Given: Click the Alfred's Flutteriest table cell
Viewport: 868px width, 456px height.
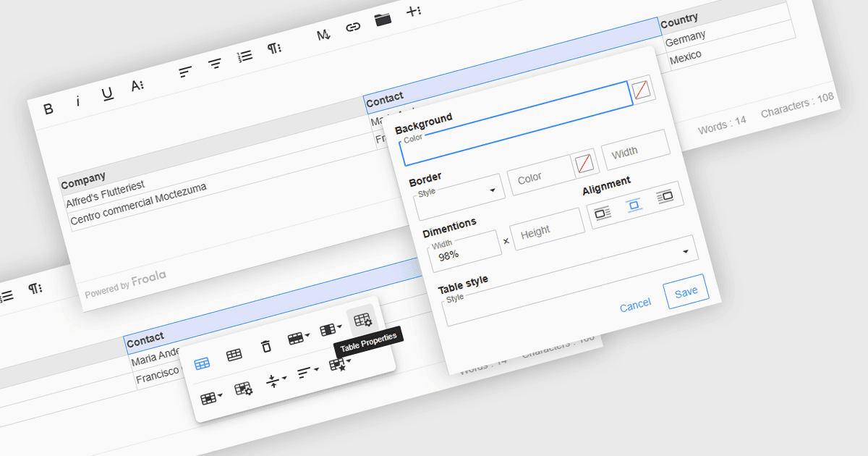Looking at the screenshot, I should pos(105,195).
